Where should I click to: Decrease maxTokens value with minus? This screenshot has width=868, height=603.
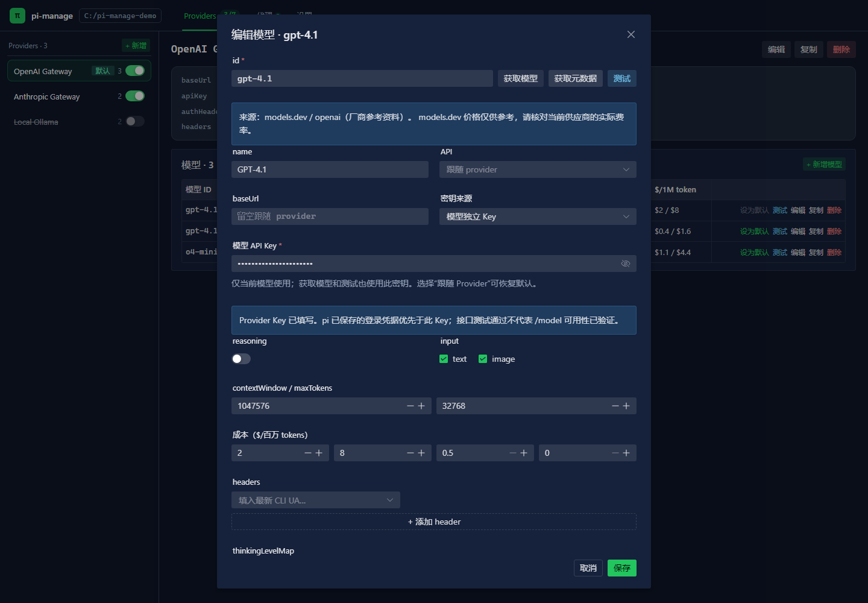coord(615,406)
